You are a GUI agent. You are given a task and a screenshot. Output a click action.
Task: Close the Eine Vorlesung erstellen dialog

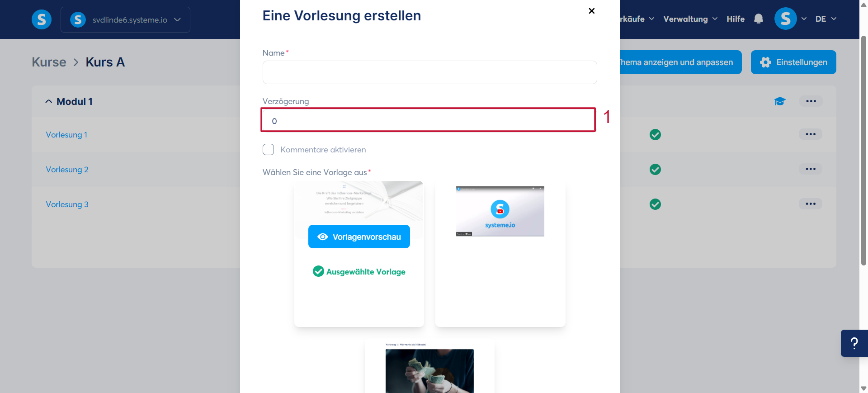[x=592, y=11]
